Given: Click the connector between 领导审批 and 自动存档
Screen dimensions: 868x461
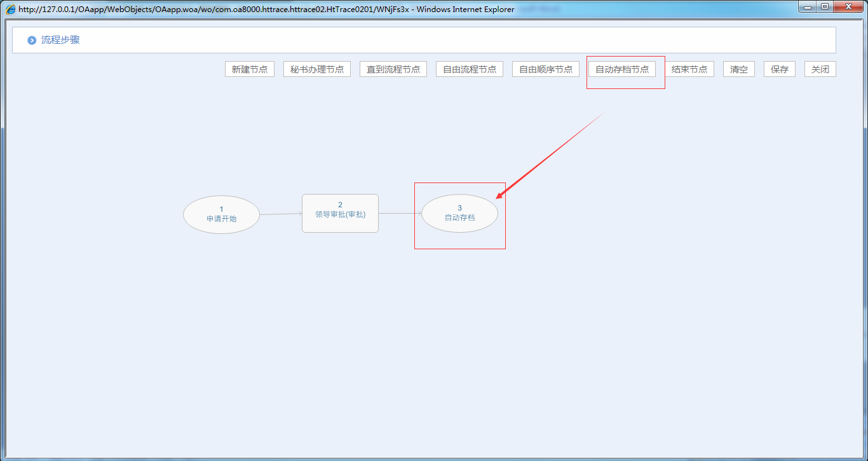Looking at the screenshot, I should point(400,213).
